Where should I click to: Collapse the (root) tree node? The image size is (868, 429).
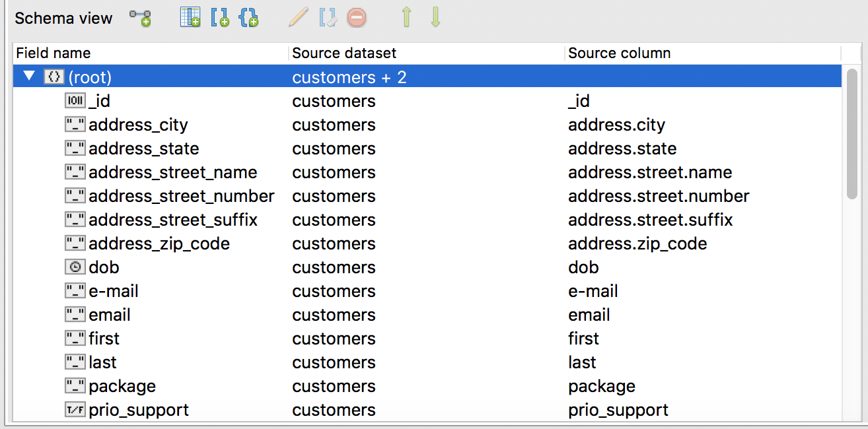coord(28,77)
